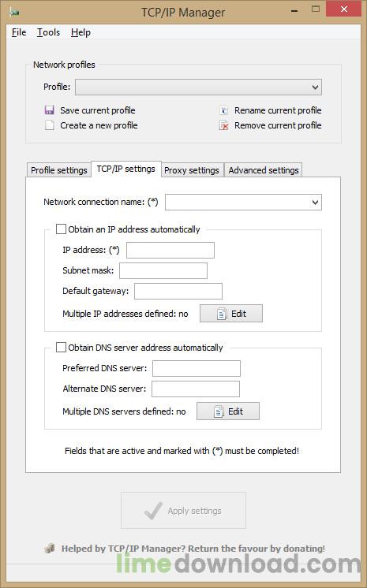Viewport: 367px width, 588px height.
Task: Click Remove current profile link
Action: pos(278,125)
